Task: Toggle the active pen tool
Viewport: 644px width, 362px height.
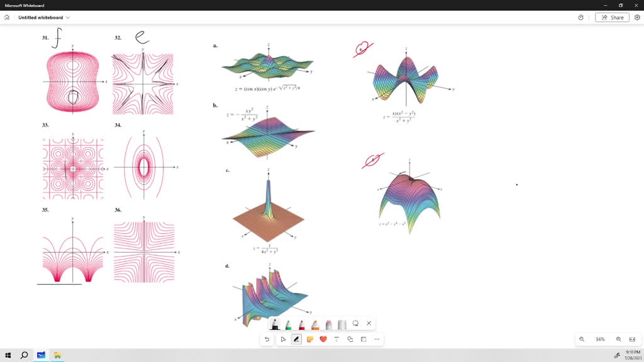Action: 296,339
